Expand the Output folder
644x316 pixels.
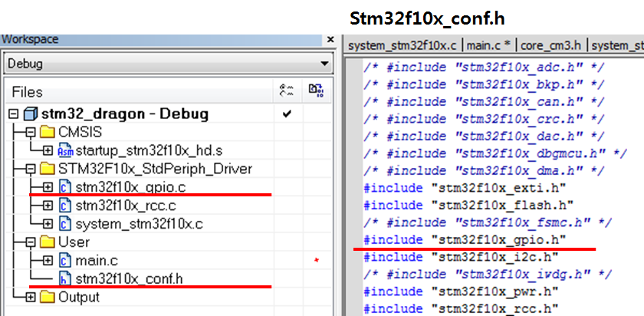click(31, 297)
